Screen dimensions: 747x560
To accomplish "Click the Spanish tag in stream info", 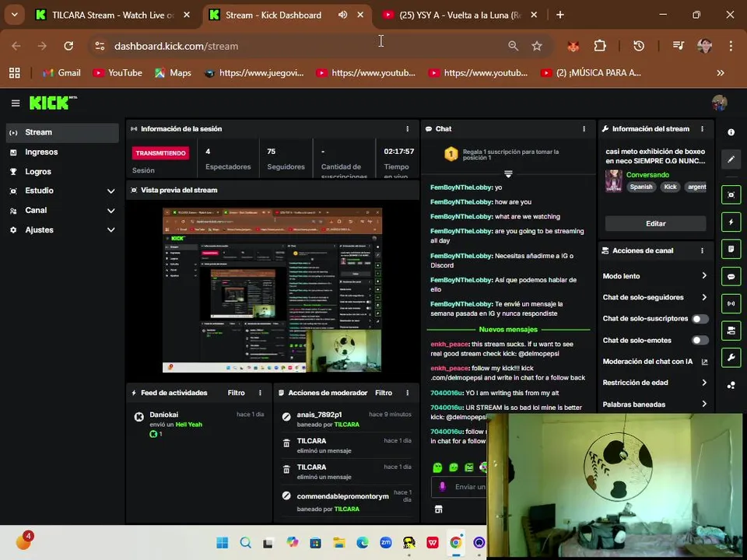I will [640, 187].
